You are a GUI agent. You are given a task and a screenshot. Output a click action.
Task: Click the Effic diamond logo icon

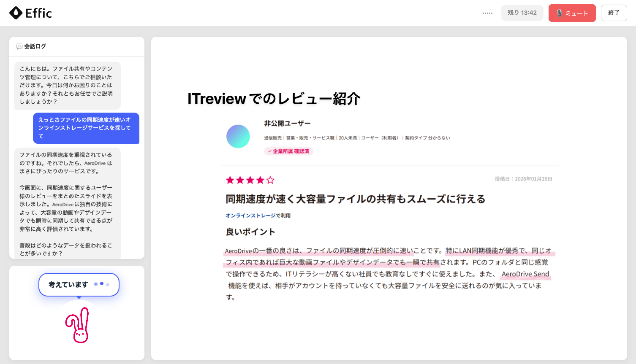(x=16, y=13)
